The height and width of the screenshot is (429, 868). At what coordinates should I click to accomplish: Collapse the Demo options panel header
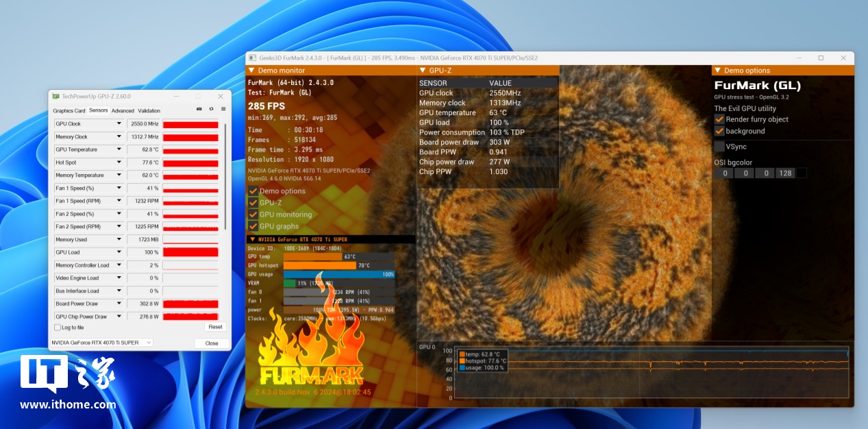click(x=717, y=71)
